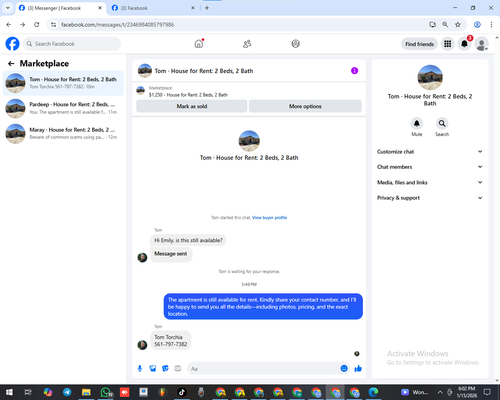
Task: Mute this chat with the bell icon
Action: tap(417, 124)
